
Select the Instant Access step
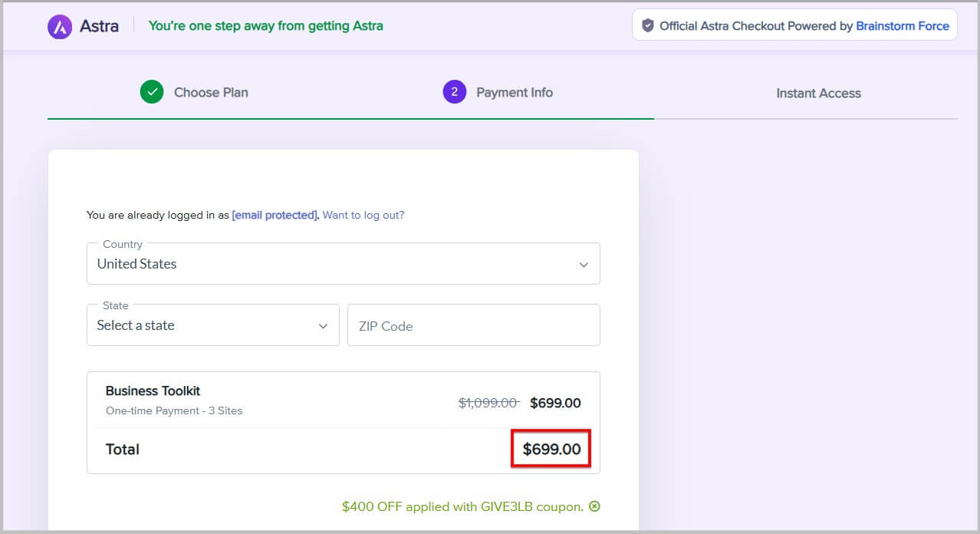(818, 93)
